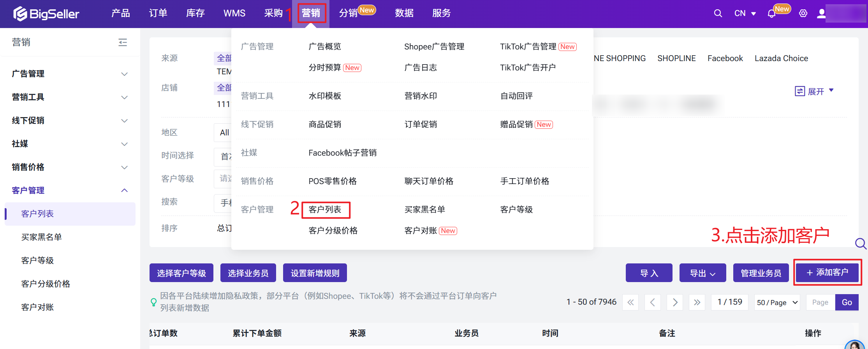Open the CN language dropdown
868x349 pixels.
click(745, 14)
